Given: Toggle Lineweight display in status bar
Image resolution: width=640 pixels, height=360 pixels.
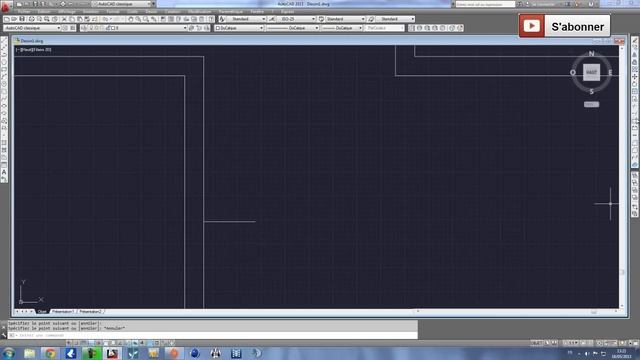Looking at the screenshot, I should click(x=142, y=343).
